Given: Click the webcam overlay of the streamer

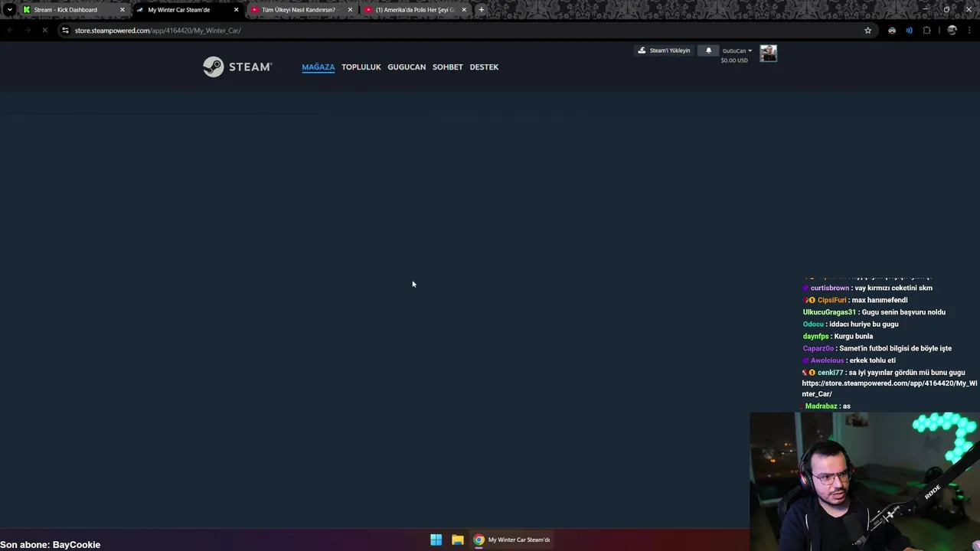Looking at the screenshot, I should click(x=864, y=481).
